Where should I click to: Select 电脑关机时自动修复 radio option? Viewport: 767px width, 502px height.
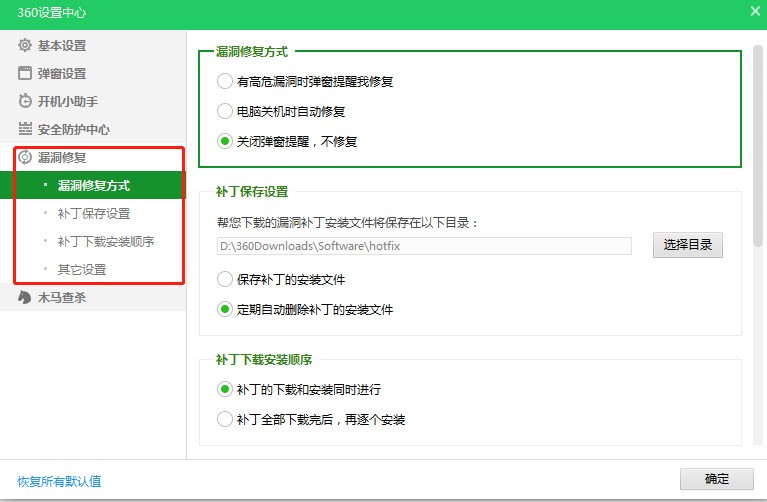(x=225, y=111)
